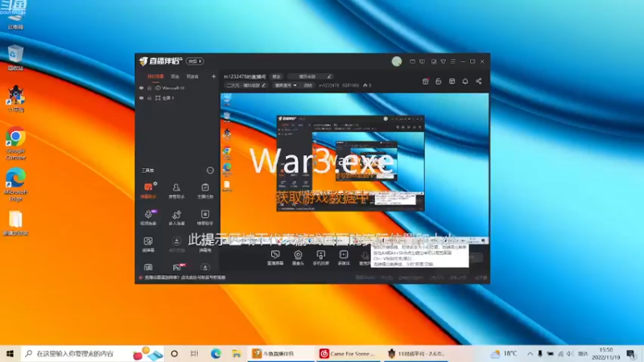This screenshot has height=362, width=644.
Task: Open Task View on the taskbar
Action: [x=194, y=353]
